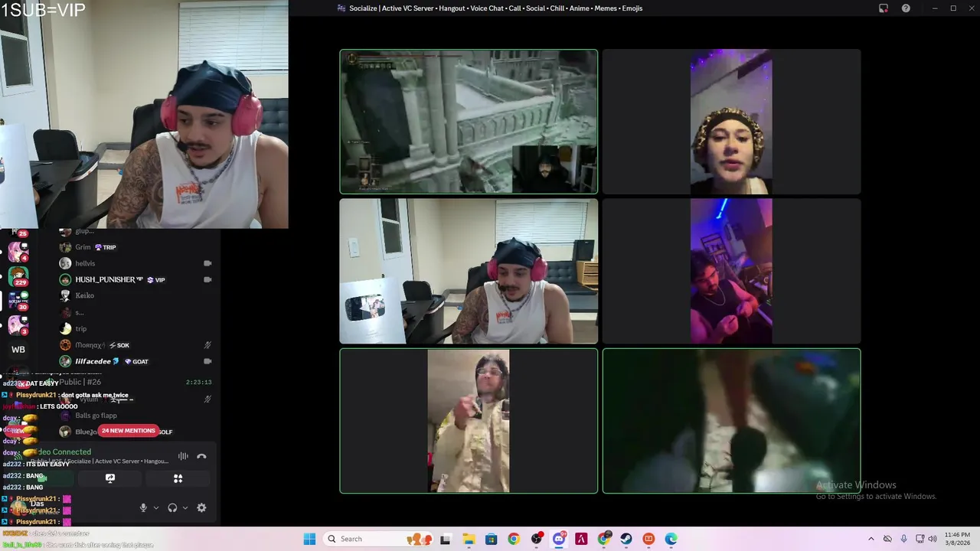Focus the man in camo vest tile

469,421
